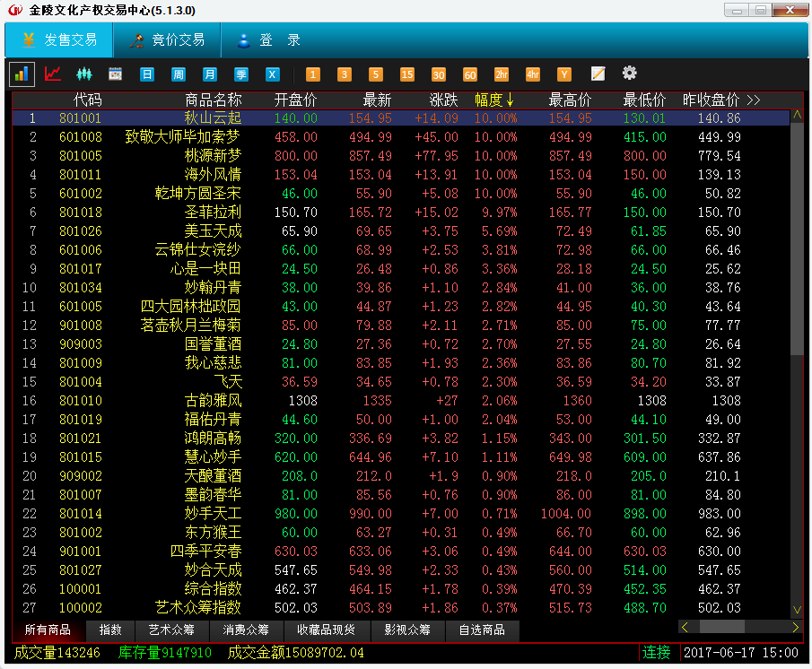Click product code 601006
This screenshot has width=812, height=669.
[x=80, y=250]
